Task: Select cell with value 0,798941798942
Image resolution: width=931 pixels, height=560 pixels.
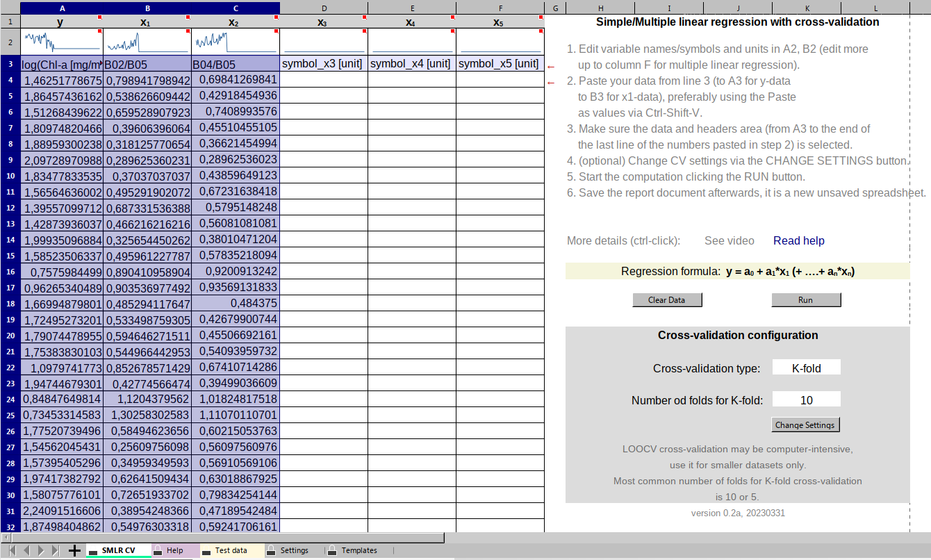Action: coord(147,80)
